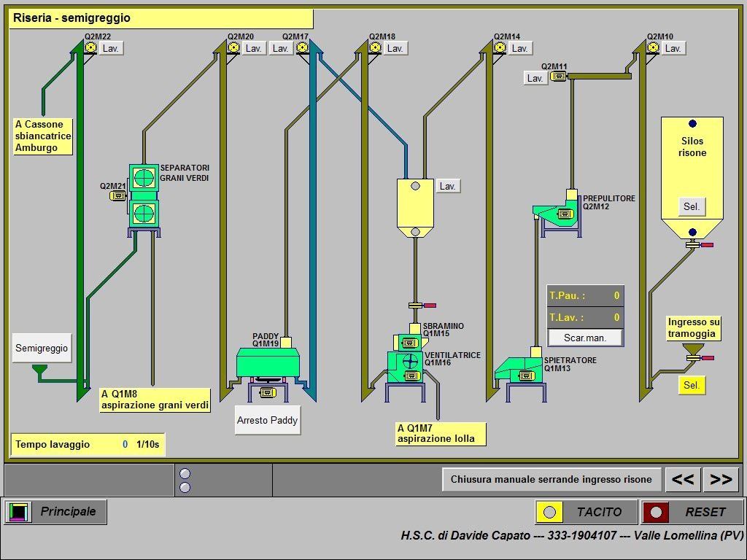This screenshot has height=560, width=747.
Task: Click the Q2M20 elevator motor icon
Action: point(233,47)
